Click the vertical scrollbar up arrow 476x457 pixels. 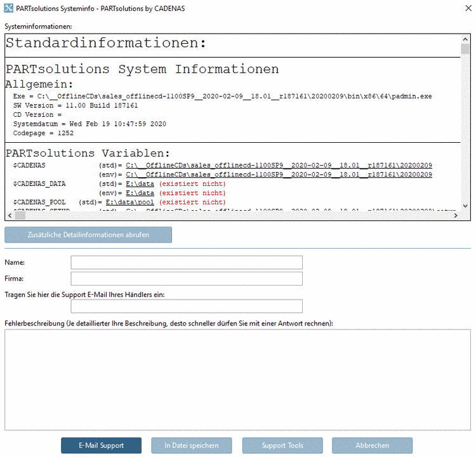(x=465, y=39)
